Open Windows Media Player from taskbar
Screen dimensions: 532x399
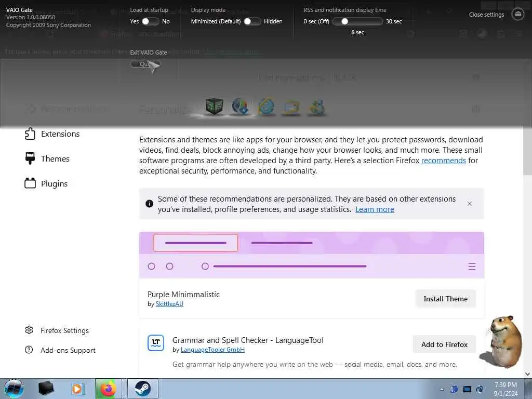coord(77,389)
